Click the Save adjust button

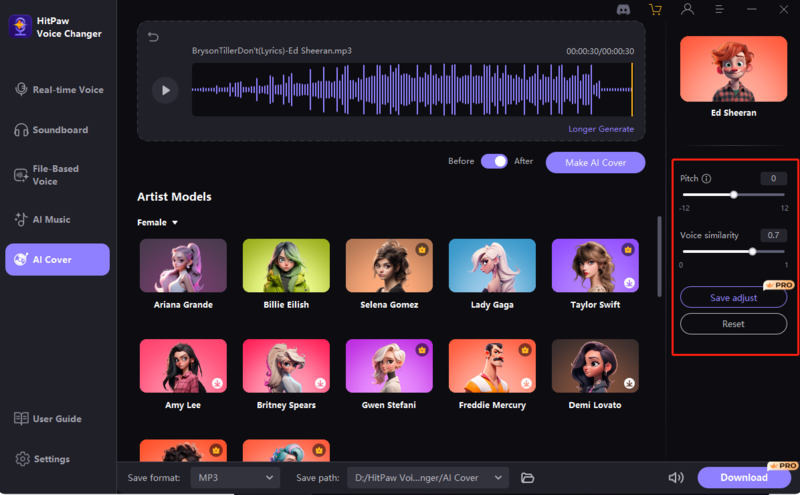click(733, 298)
